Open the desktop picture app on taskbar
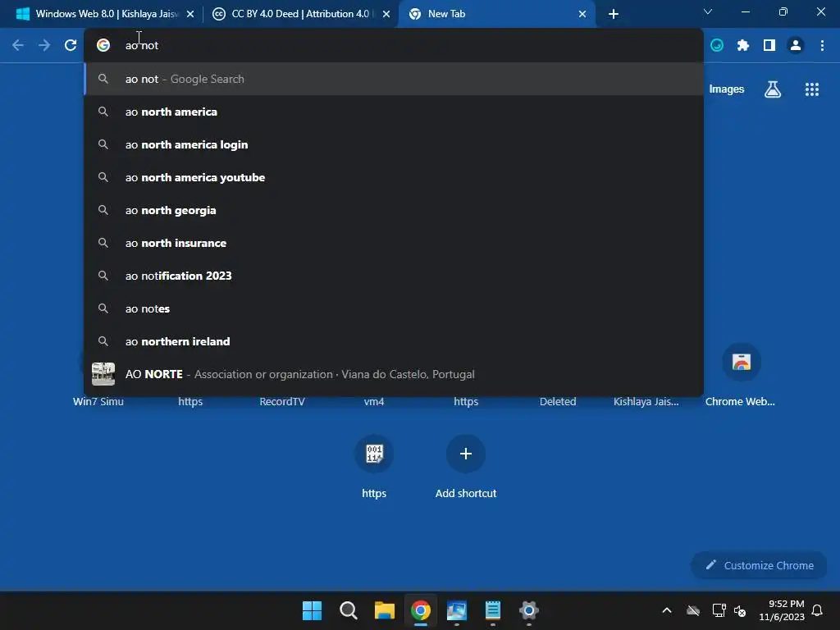Viewport: 840px width, 630px height. coord(456,610)
